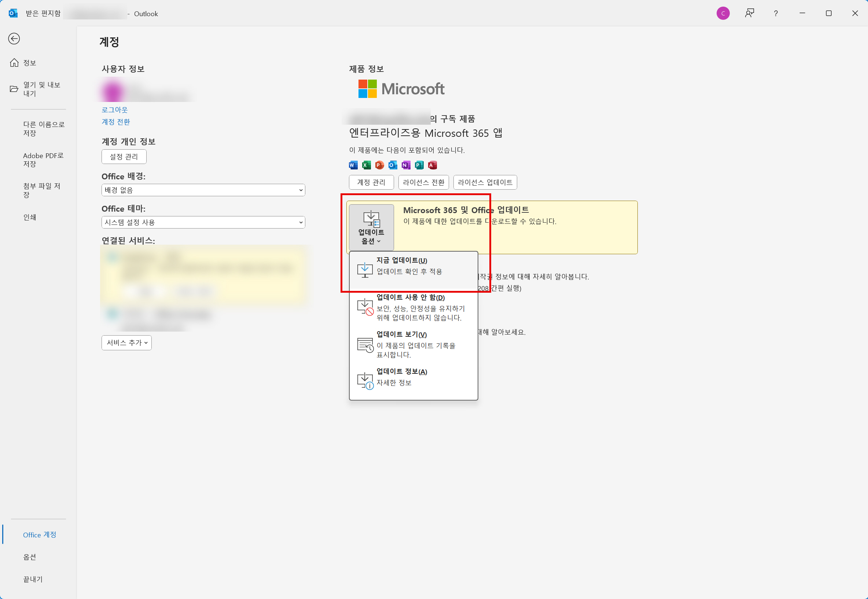Click the Outlook app icon in title bar
Screen dimensions: 868x599
click(13, 14)
